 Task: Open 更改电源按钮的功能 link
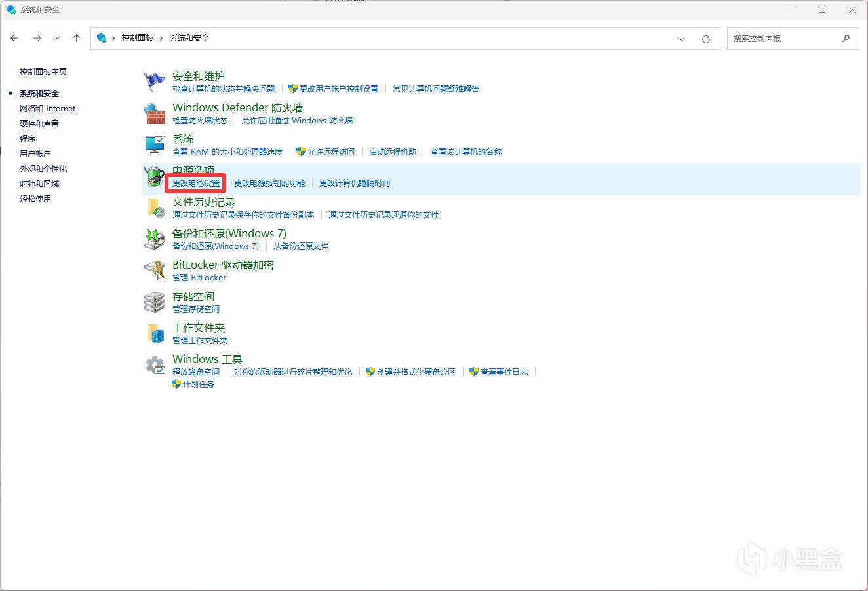pyautogui.click(x=269, y=183)
